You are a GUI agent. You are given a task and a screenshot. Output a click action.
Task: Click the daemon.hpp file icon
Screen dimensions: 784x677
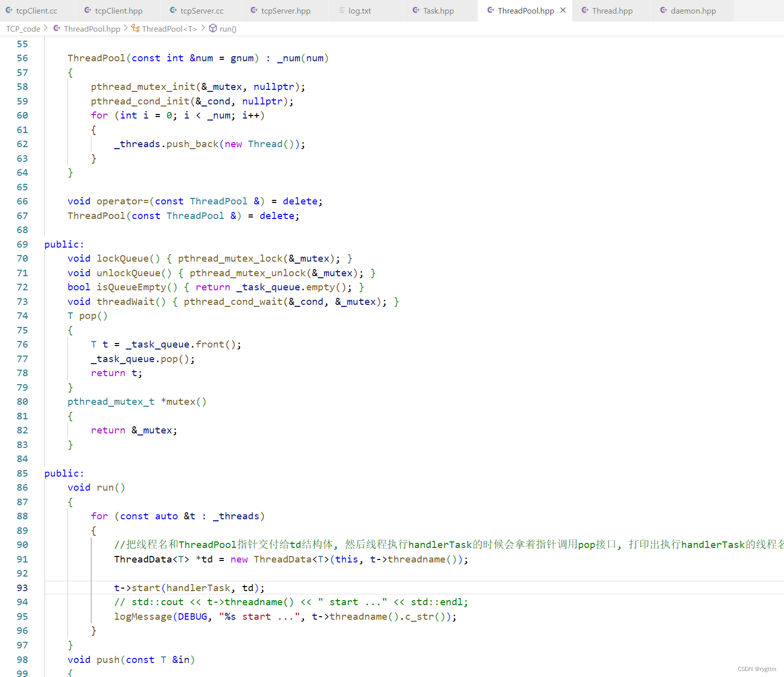pyautogui.click(x=664, y=10)
